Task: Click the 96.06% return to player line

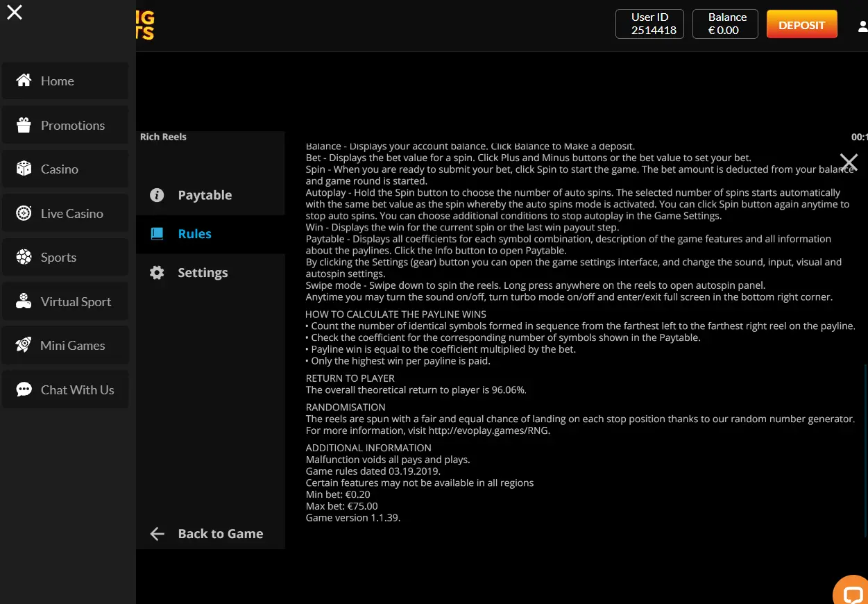Action: click(x=416, y=390)
